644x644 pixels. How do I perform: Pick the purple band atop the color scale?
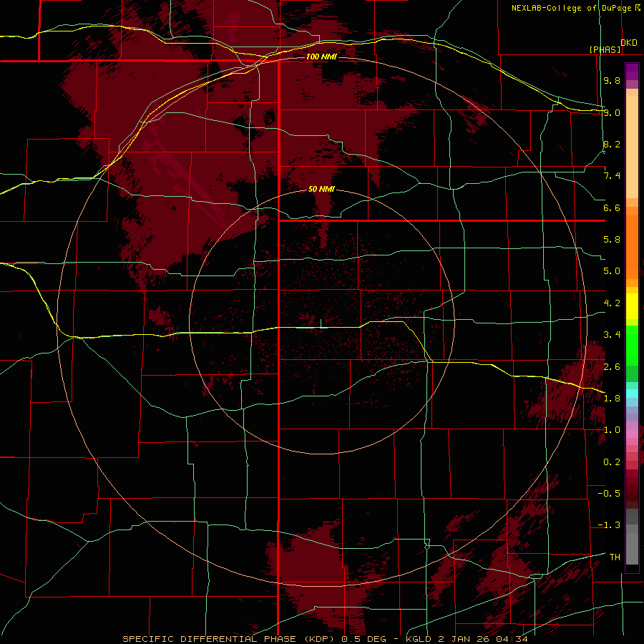tap(632, 72)
